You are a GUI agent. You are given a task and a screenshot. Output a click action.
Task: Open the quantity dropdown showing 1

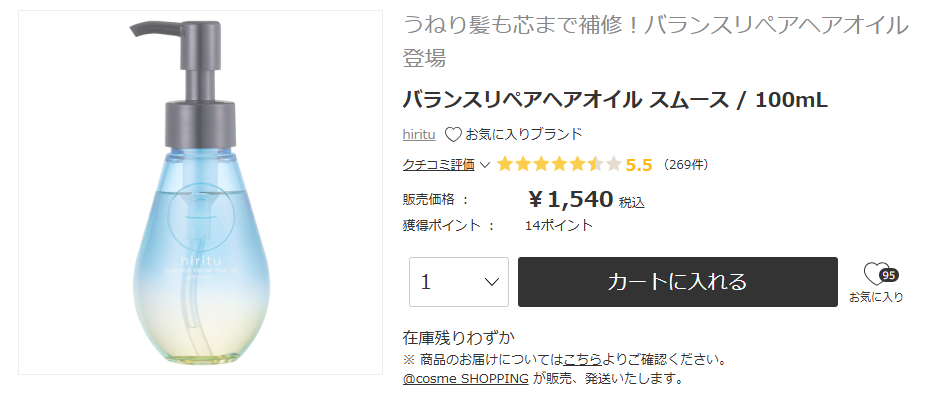(x=458, y=282)
